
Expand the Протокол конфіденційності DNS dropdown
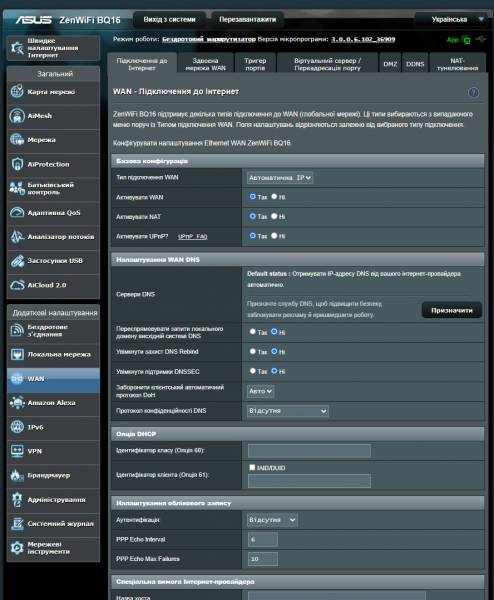(288, 411)
